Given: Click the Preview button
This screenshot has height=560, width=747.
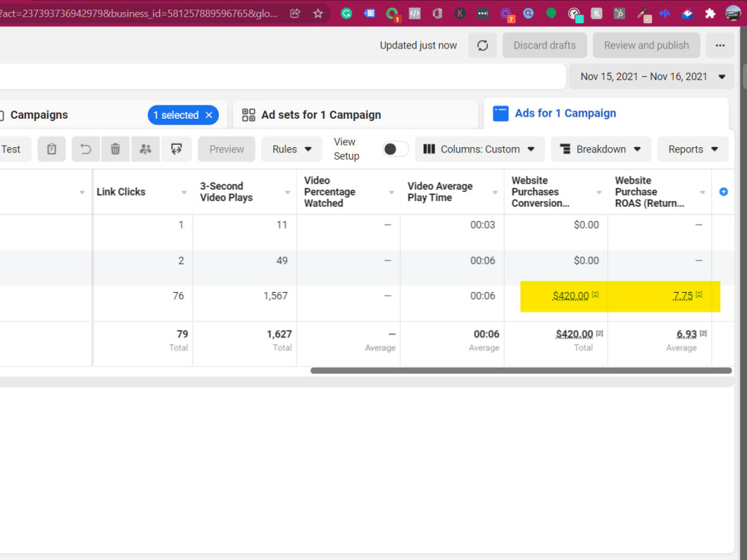Looking at the screenshot, I should (226, 149).
